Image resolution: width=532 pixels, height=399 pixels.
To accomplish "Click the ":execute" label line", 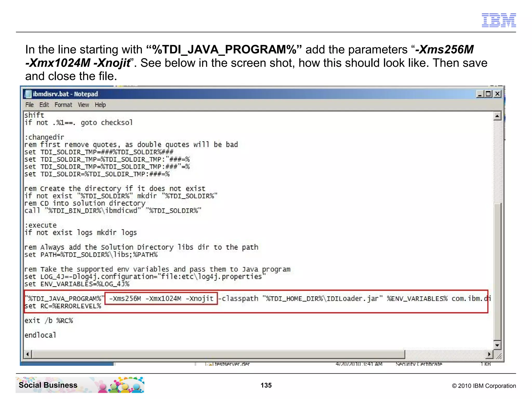I will (x=41, y=225).
